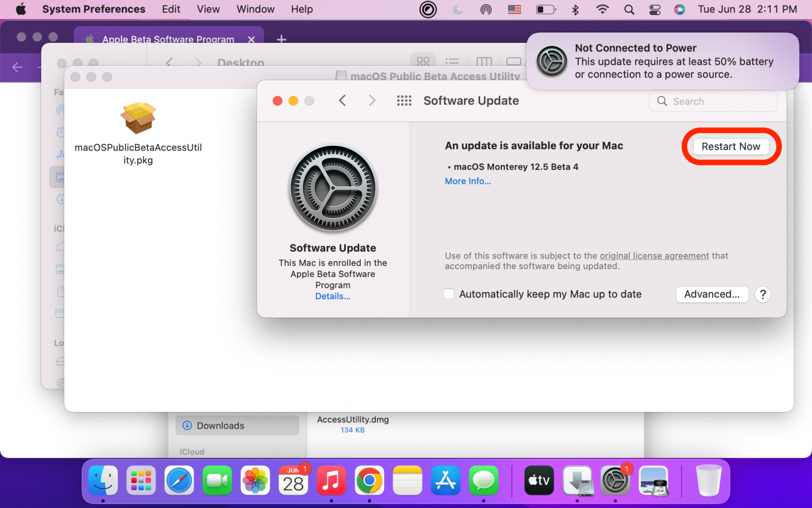
Task: Open the Bluetooth menu
Action: click(576, 9)
